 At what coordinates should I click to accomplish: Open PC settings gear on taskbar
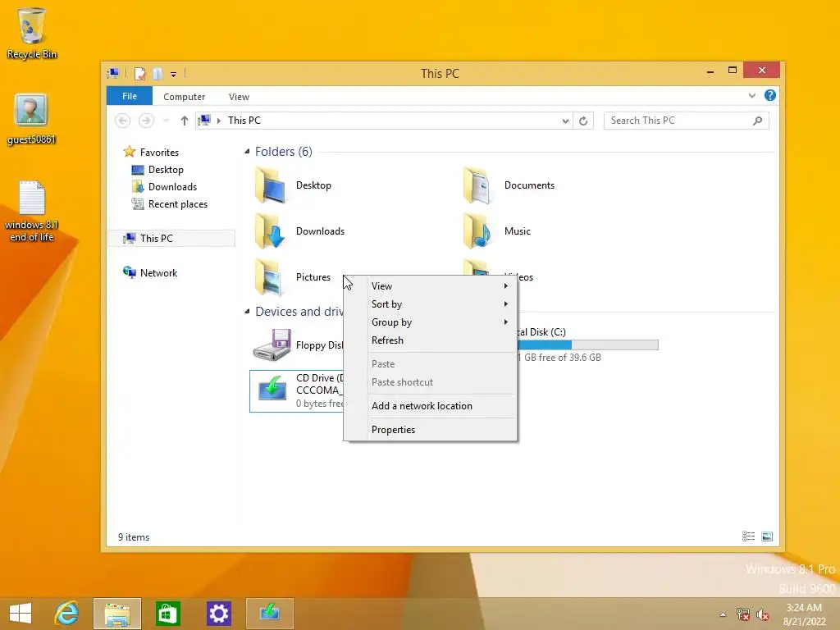coord(218,614)
